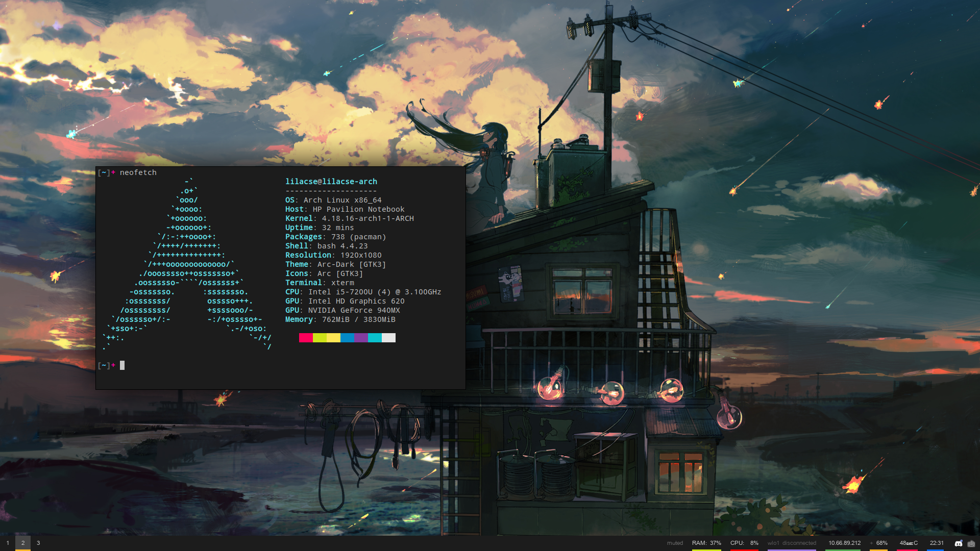
Task: Click the 10.66.89.212 IP address block
Action: pos(844,543)
